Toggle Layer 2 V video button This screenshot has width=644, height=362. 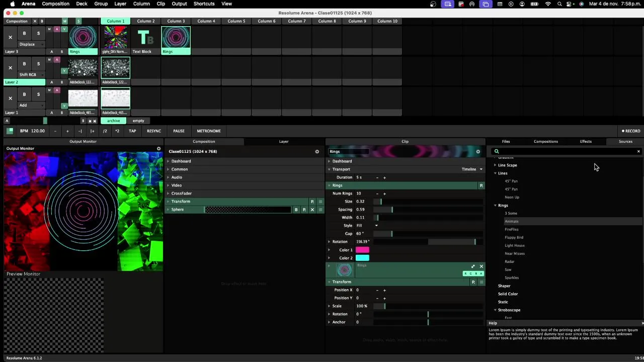[64, 71]
